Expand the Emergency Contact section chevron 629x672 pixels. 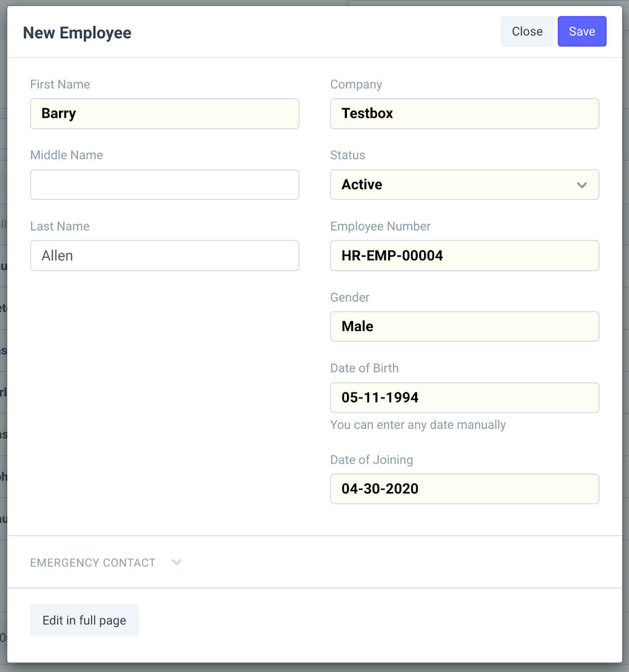[177, 562]
